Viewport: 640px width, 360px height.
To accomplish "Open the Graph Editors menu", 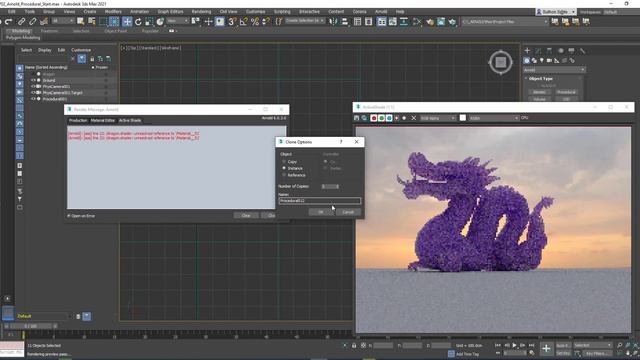I will [170, 11].
